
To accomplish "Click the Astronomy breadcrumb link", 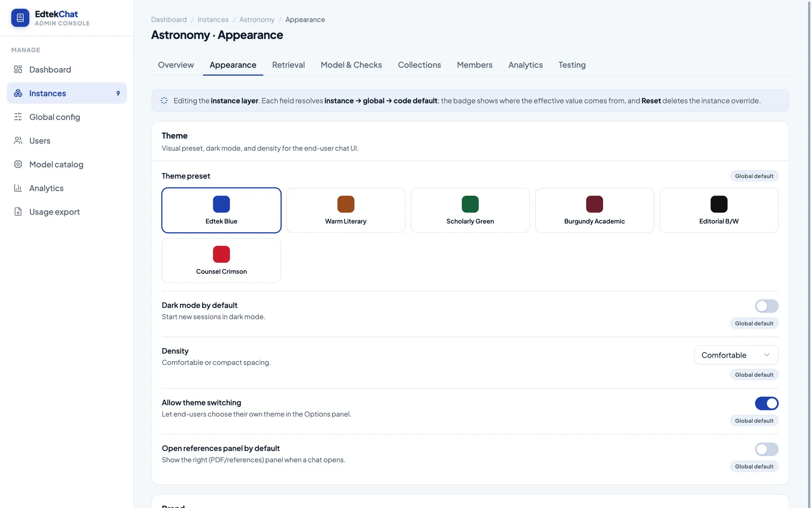I will [257, 19].
